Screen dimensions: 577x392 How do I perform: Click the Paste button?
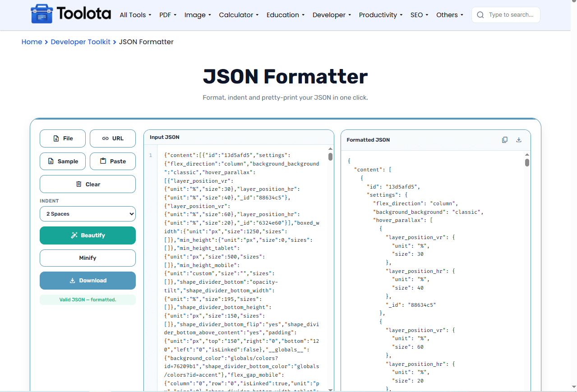click(113, 161)
